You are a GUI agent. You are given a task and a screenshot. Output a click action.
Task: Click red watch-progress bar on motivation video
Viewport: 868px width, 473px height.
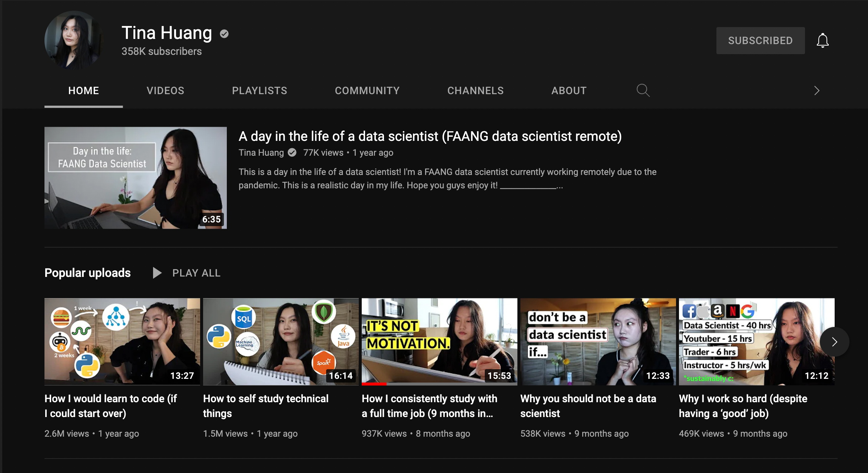[x=374, y=384]
